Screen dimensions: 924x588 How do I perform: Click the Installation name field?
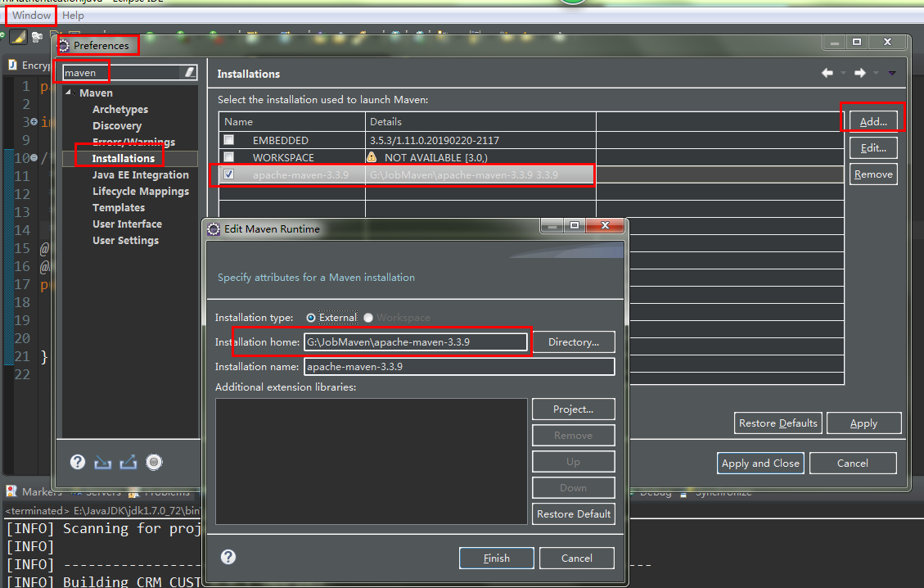(459, 367)
